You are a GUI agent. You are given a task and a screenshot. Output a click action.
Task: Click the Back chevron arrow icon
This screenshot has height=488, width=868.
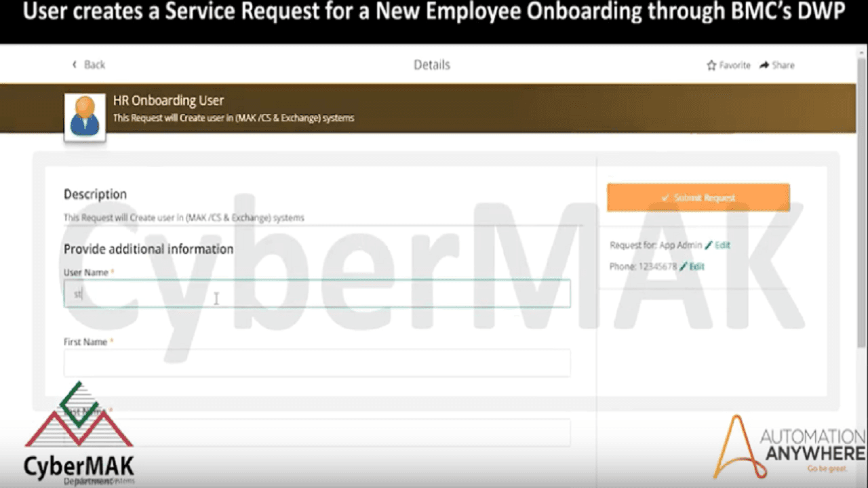(75, 64)
